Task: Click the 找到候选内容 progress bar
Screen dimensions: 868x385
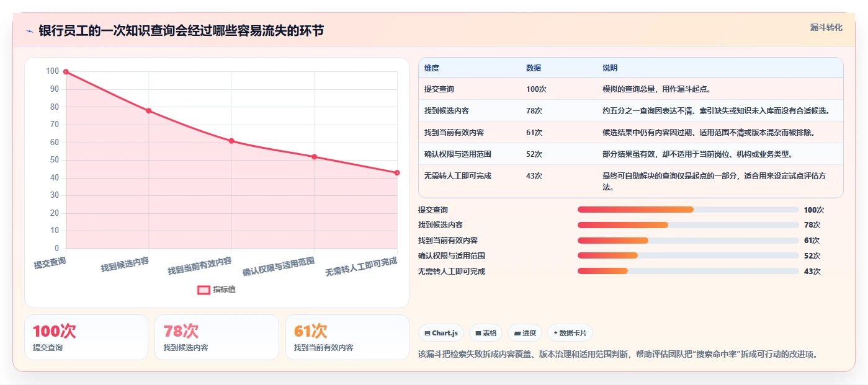Action: click(688, 225)
